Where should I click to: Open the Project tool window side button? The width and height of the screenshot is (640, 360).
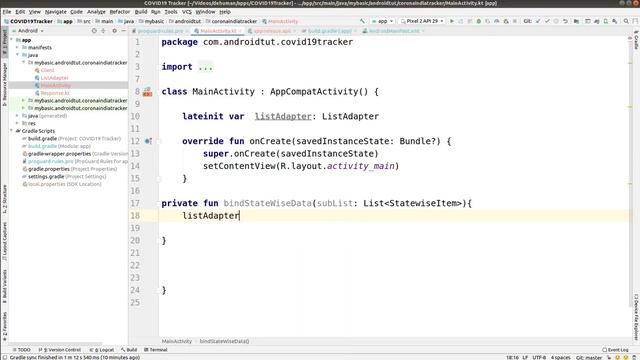coord(4,42)
